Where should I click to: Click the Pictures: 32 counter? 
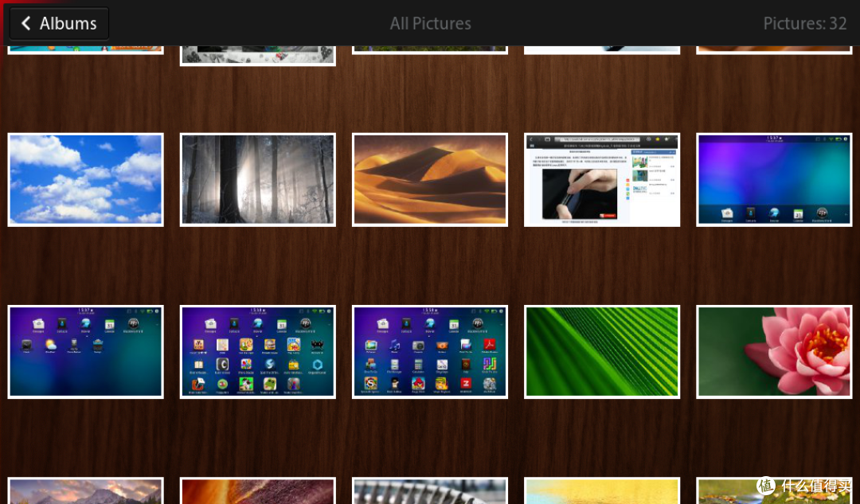pyautogui.click(x=805, y=23)
